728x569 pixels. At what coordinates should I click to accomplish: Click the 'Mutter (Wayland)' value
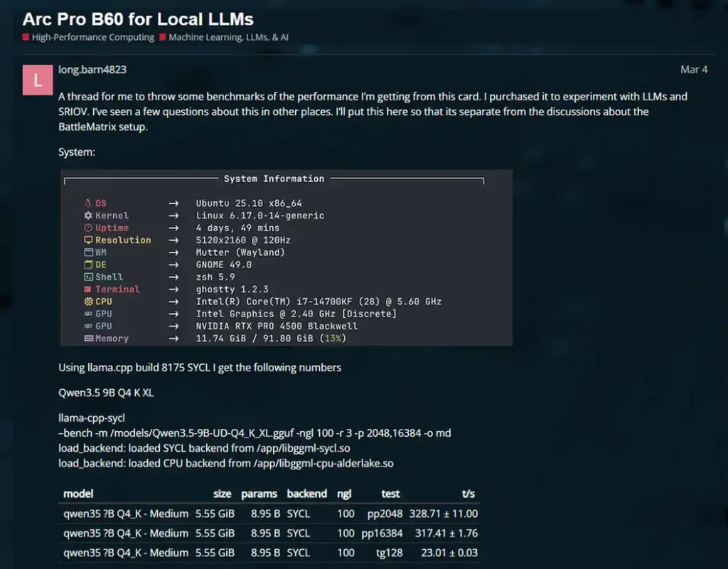pos(240,252)
